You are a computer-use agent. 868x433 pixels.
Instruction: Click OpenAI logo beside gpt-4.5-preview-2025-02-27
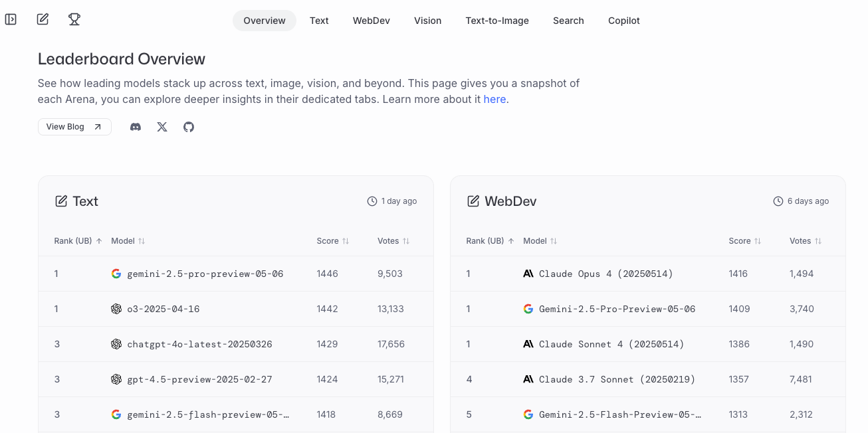click(x=116, y=379)
